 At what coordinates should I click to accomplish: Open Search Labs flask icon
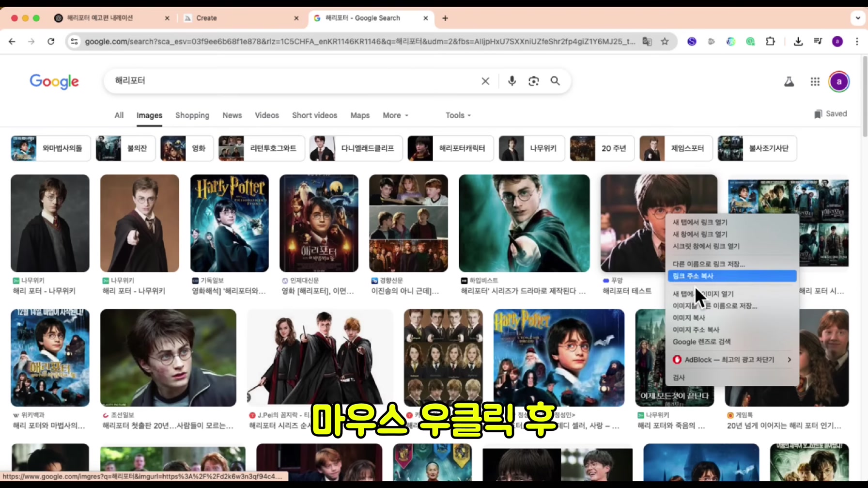(789, 82)
